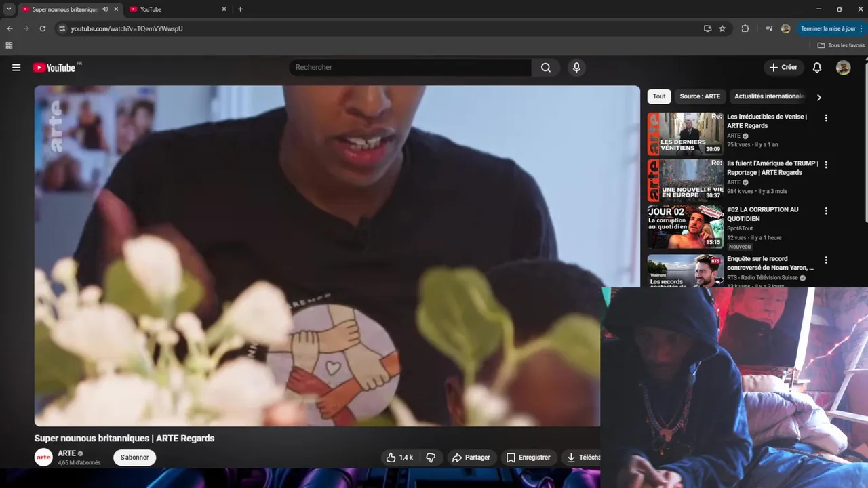
Task: Open the Créer button
Action: [x=783, y=68]
